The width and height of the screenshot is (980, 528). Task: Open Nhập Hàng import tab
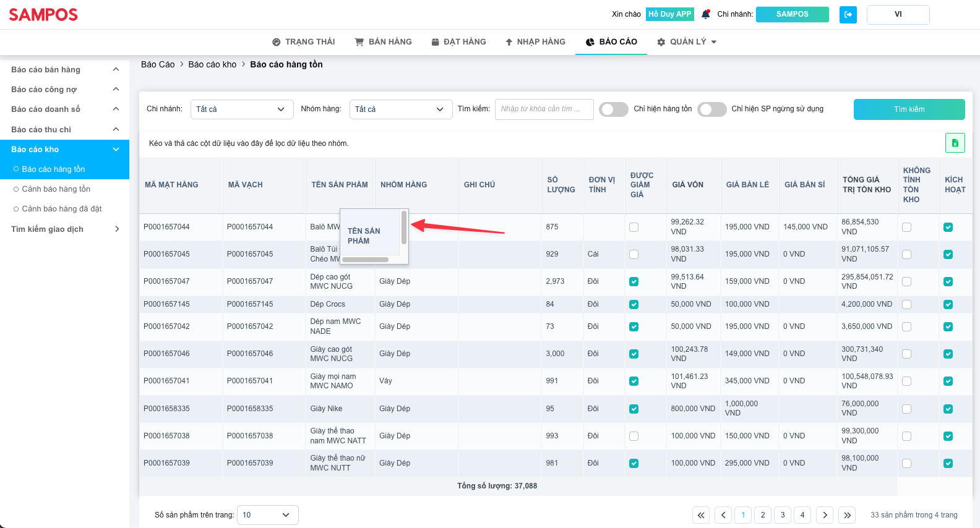535,42
